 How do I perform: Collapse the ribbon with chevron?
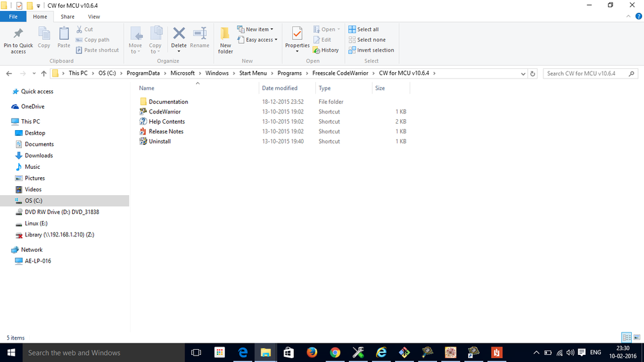point(629,16)
